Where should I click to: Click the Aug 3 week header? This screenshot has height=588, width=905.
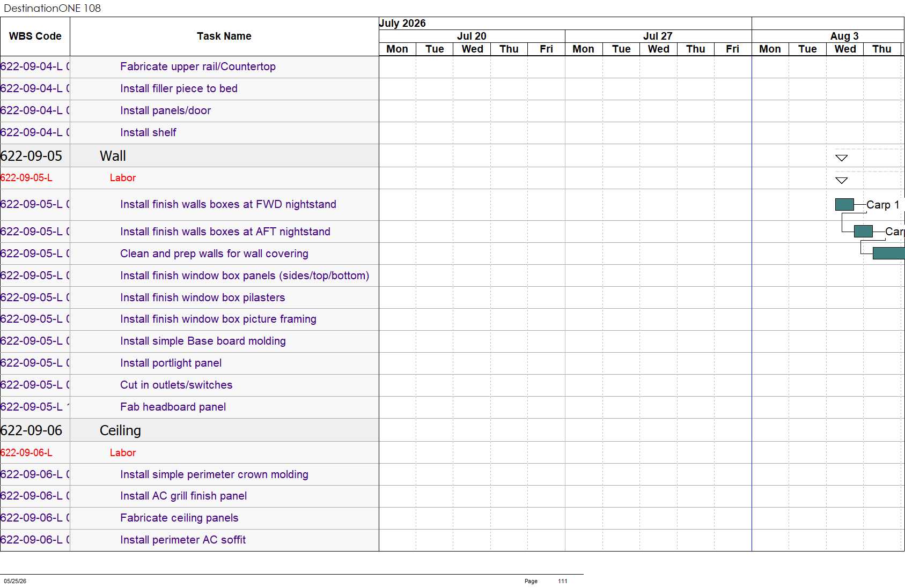844,36
